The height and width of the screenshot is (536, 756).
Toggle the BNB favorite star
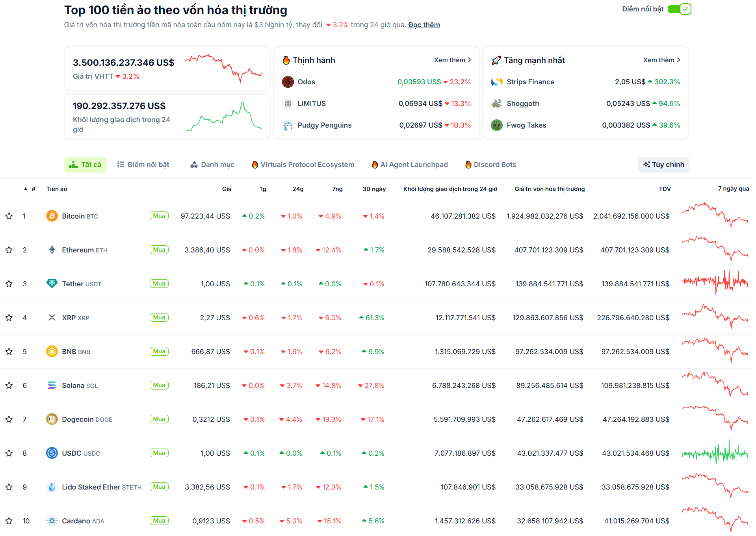click(x=9, y=352)
